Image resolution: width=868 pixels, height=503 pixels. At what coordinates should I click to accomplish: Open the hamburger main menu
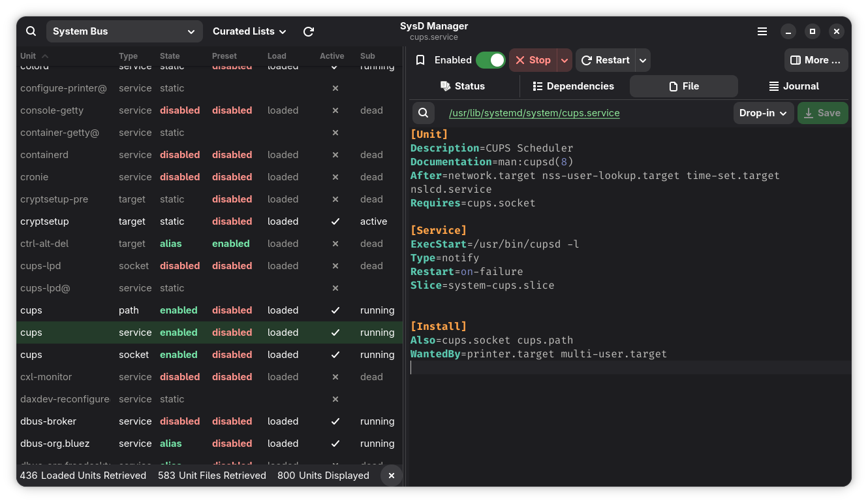coord(762,31)
